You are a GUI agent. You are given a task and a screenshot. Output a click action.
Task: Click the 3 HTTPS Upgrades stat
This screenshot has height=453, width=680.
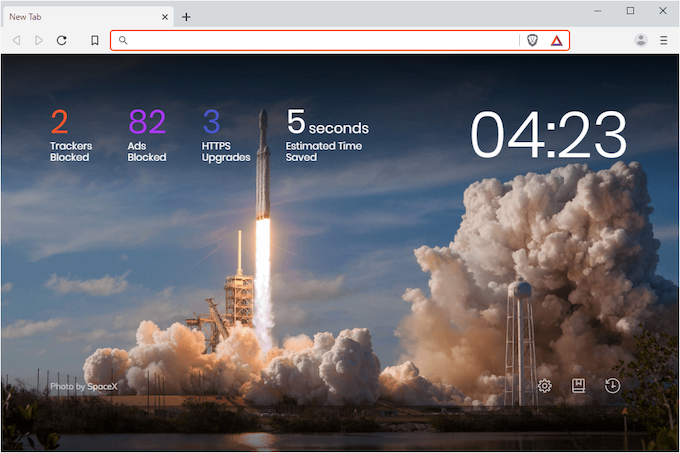(x=226, y=136)
